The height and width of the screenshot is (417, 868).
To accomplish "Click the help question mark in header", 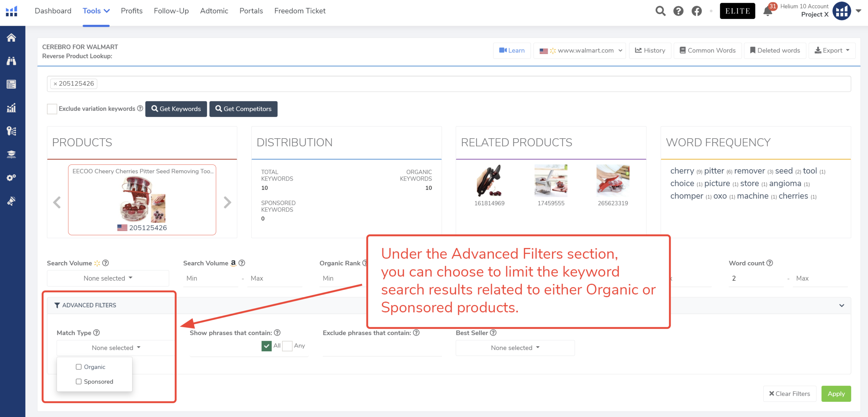I will [678, 11].
